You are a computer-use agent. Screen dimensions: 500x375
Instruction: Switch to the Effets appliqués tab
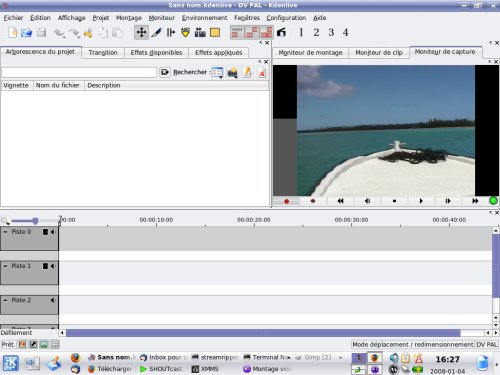[x=219, y=53]
